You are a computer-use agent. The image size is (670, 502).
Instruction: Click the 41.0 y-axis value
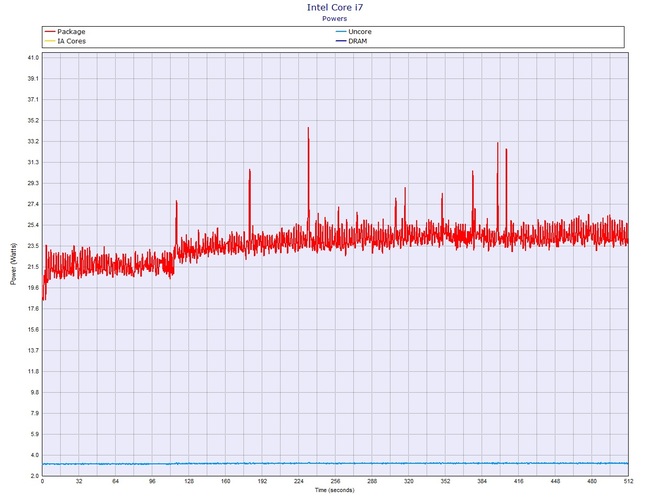pyautogui.click(x=33, y=58)
